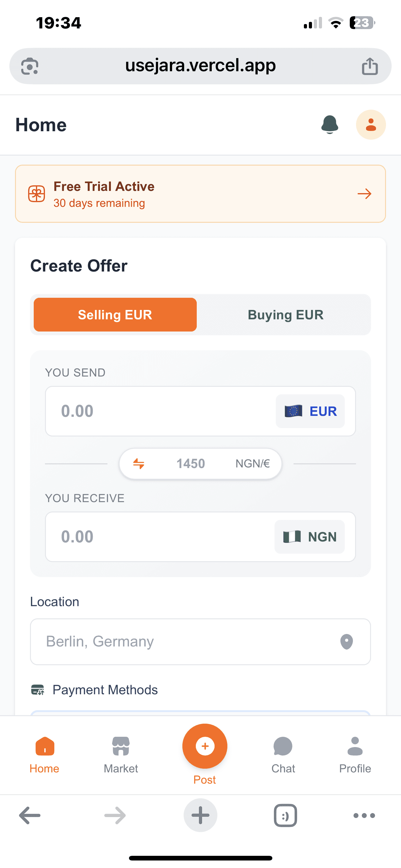Click the orange Post plus icon
401x868 pixels.
pos(205,746)
